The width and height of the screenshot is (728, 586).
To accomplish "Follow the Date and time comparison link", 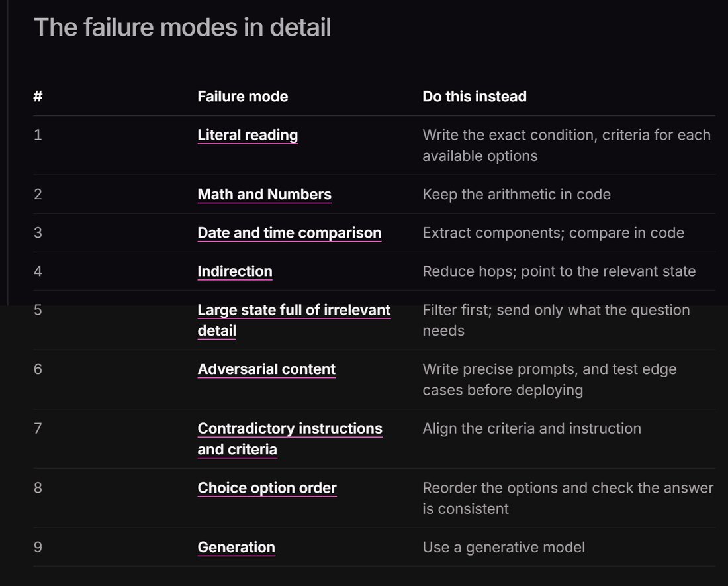I will (289, 232).
